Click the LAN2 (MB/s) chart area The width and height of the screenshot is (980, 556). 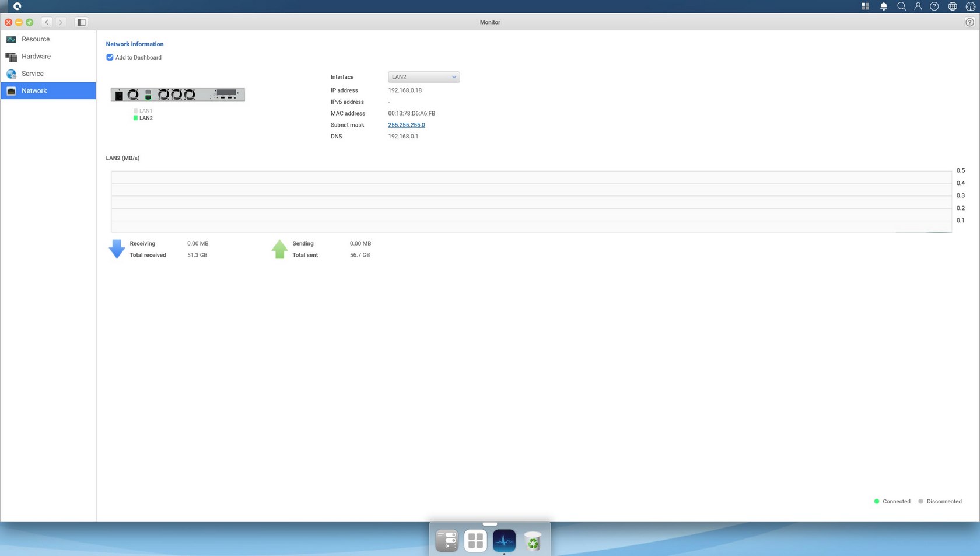click(x=531, y=202)
